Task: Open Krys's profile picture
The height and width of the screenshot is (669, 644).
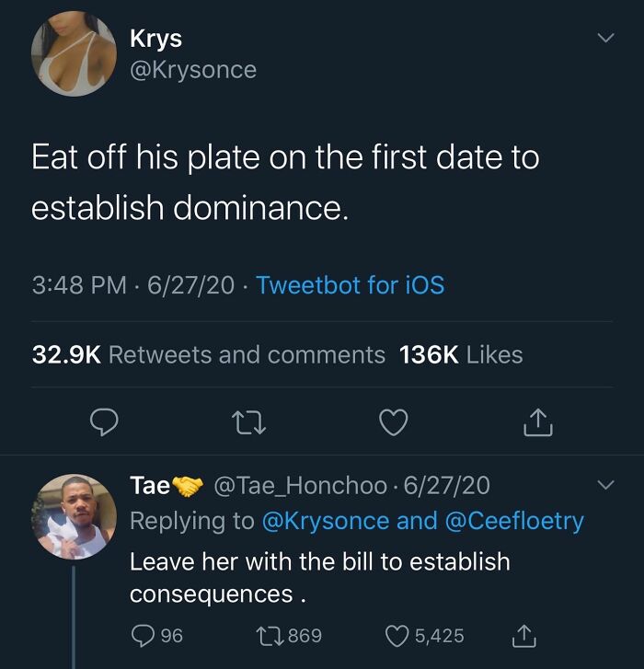Action: point(74,53)
